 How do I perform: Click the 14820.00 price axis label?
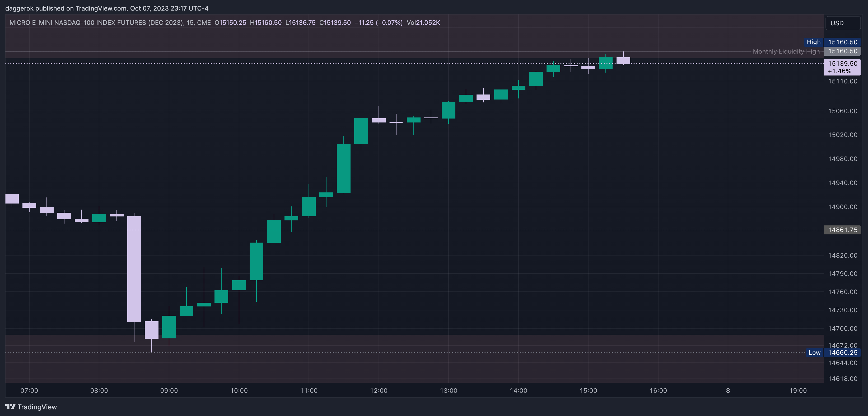(842, 255)
